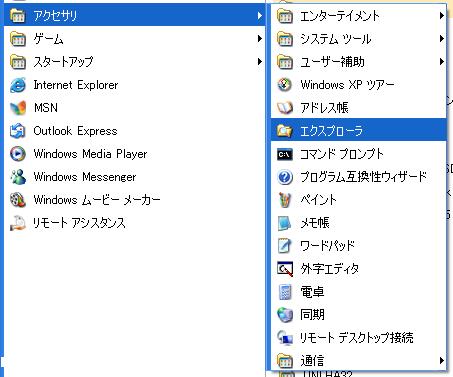Launch highlighted エクスプローラ label
The width and height of the screenshot is (453, 377).
pyautogui.click(x=332, y=131)
